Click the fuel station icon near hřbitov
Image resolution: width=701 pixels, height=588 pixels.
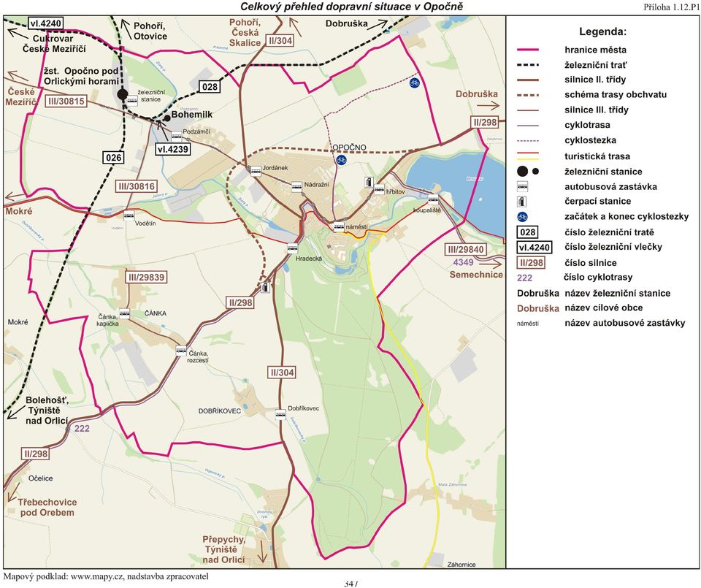tap(368, 182)
